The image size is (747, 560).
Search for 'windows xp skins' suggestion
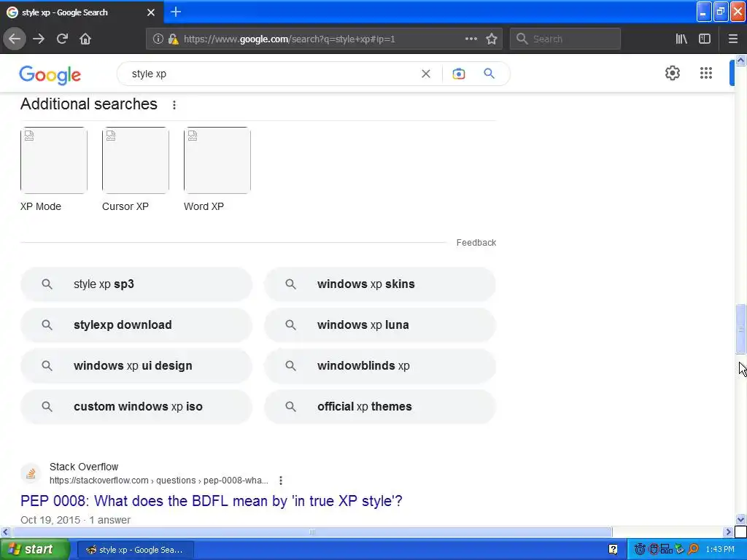pos(380,284)
